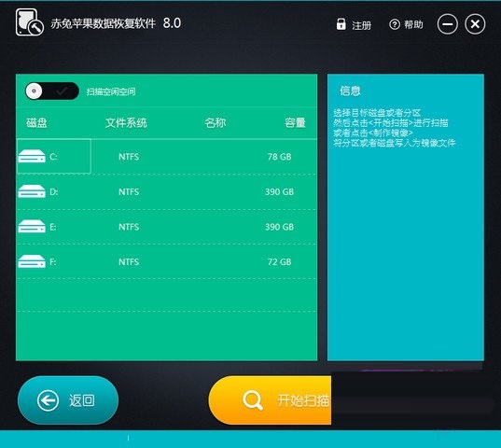This screenshot has height=448, width=501.
Task: Click the 信息 panel heading
Action: coord(350,91)
